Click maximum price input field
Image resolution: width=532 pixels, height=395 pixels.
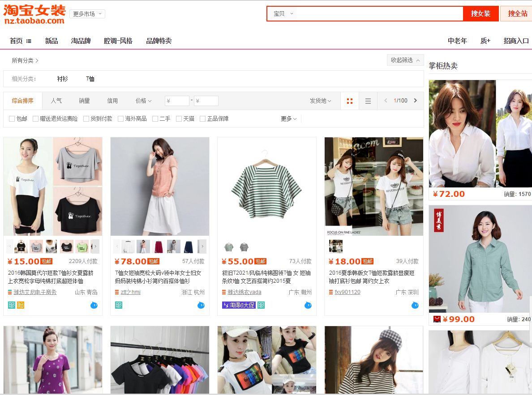point(206,101)
